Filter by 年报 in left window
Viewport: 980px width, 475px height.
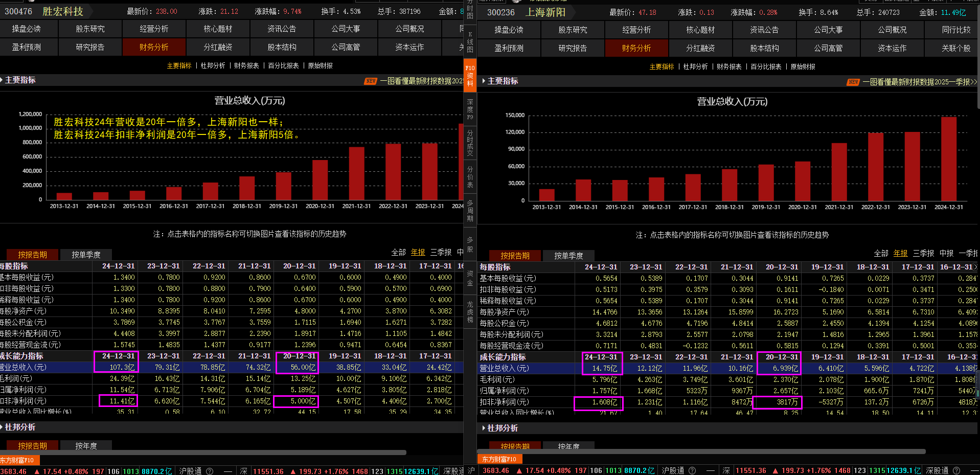(418, 253)
